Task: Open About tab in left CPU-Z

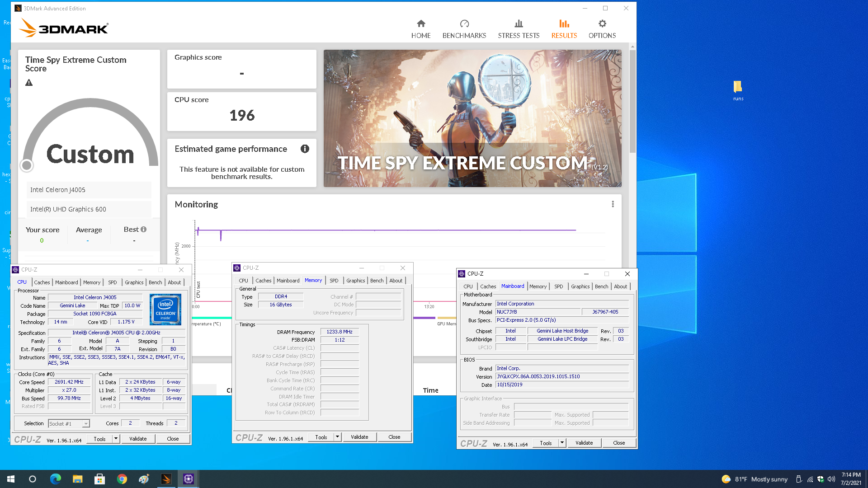Action: 175,282
